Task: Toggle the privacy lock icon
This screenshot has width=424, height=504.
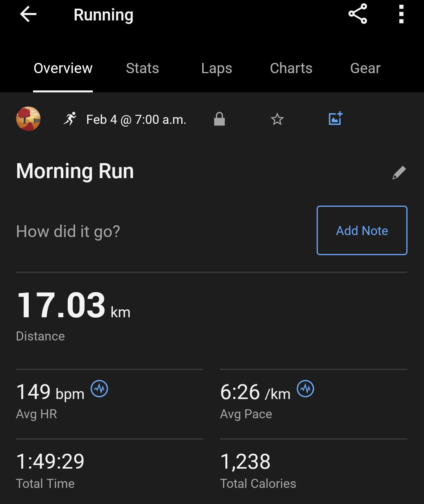Action: pyautogui.click(x=219, y=119)
